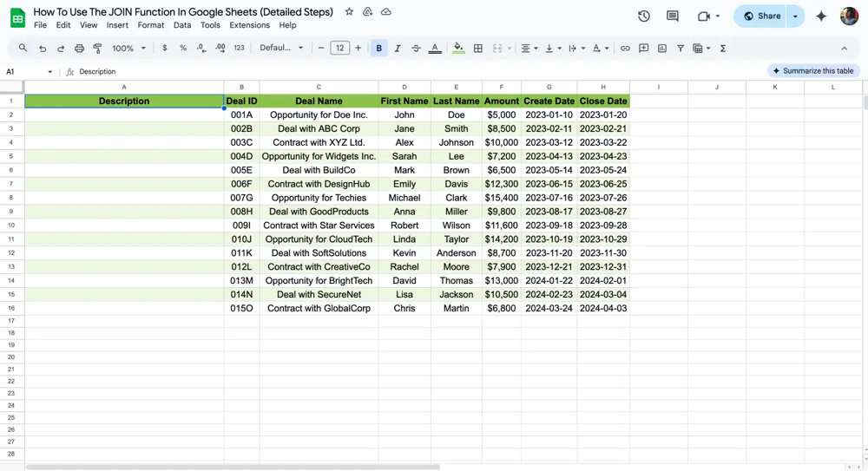
Task: Click the print icon in toolbar
Action: (x=79, y=49)
